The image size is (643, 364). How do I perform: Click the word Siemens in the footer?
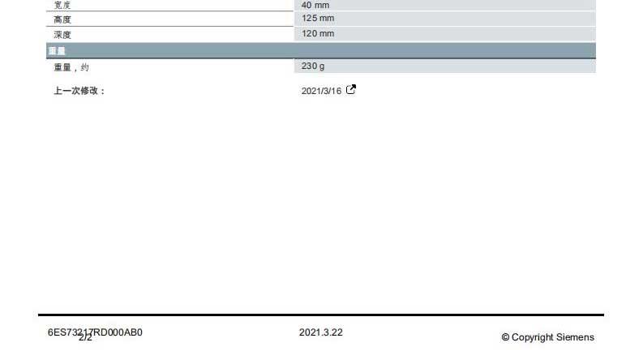pos(575,337)
